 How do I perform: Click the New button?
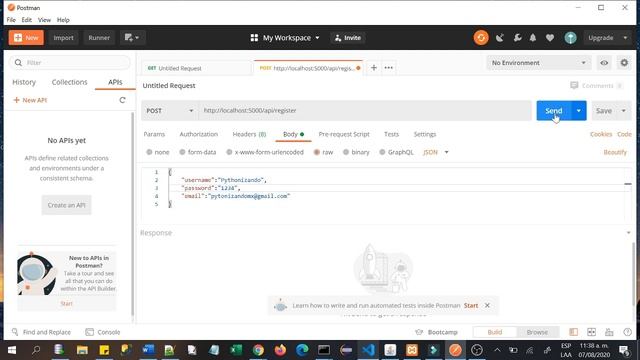click(26, 38)
